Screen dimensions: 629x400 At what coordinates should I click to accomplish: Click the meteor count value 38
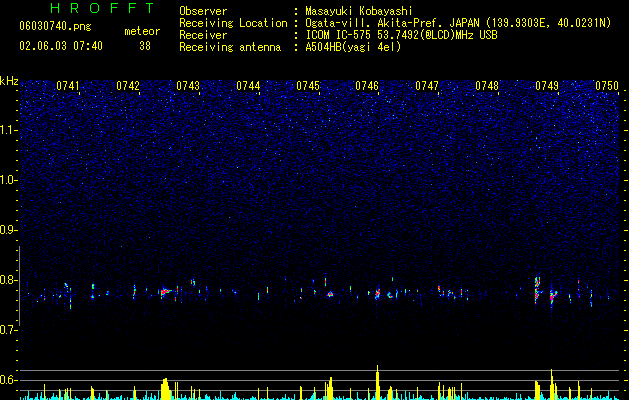(145, 46)
